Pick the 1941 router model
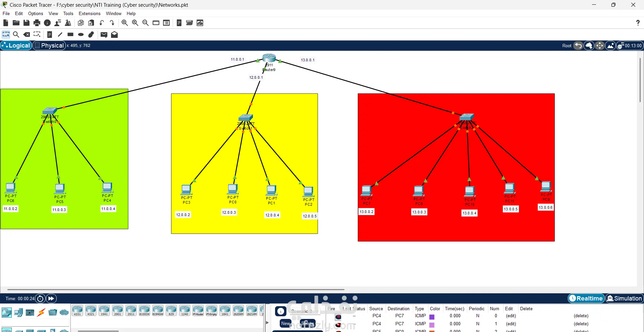Viewport: 644px width, 332px height. [x=104, y=311]
